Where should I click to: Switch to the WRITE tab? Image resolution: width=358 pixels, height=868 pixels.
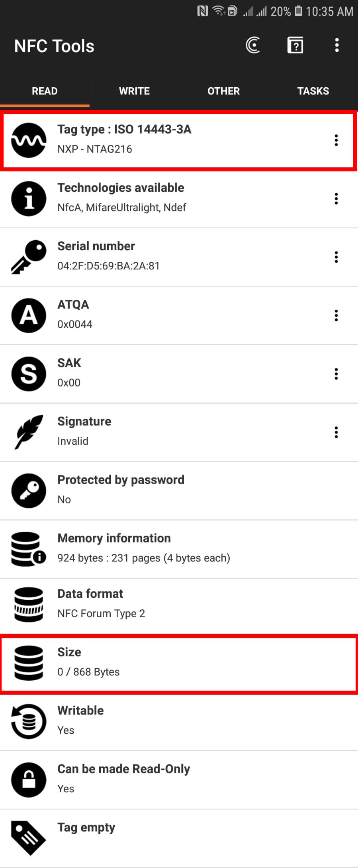tap(134, 91)
